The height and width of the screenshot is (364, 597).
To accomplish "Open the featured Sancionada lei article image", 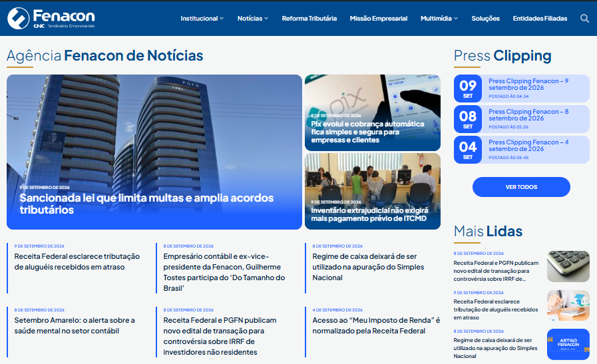I will click(x=154, y=152).
